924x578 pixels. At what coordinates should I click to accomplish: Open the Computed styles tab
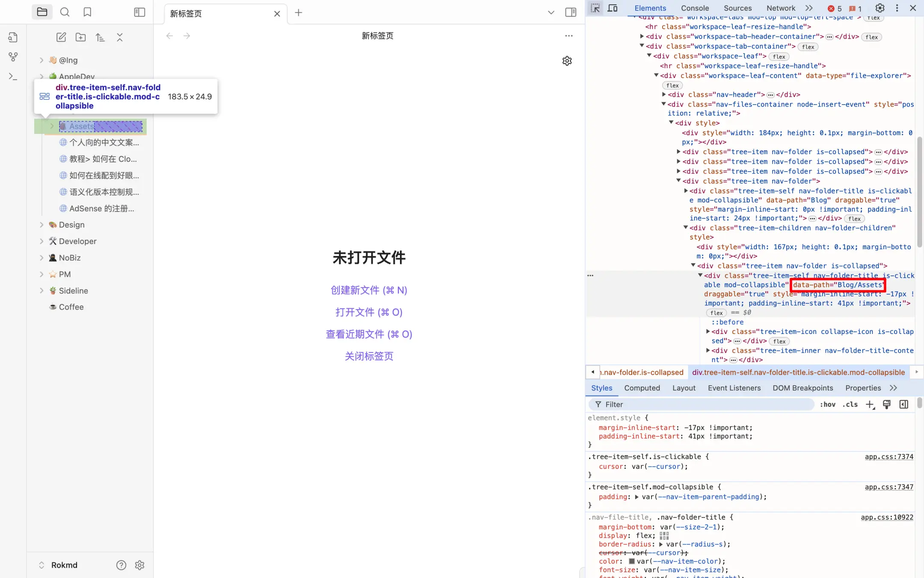642,388
